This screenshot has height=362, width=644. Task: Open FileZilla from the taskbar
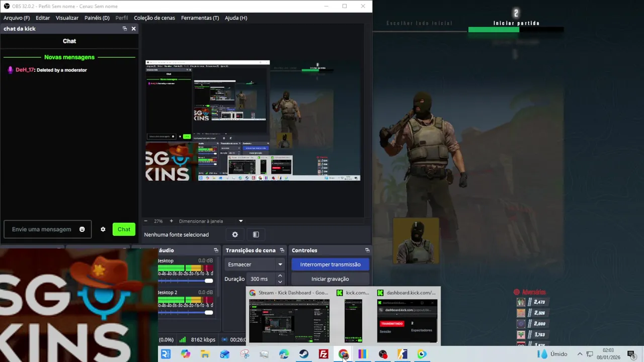(324, 354)
